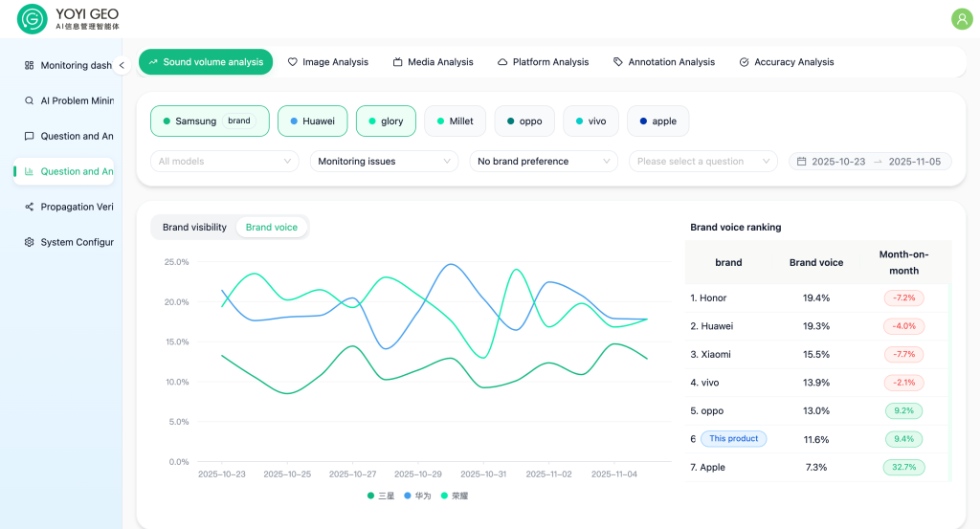Viewport: 980px width, 529px height.
Task: Collapse the sidebar with the chevron arrow
Action: click(x=122, y=66)
